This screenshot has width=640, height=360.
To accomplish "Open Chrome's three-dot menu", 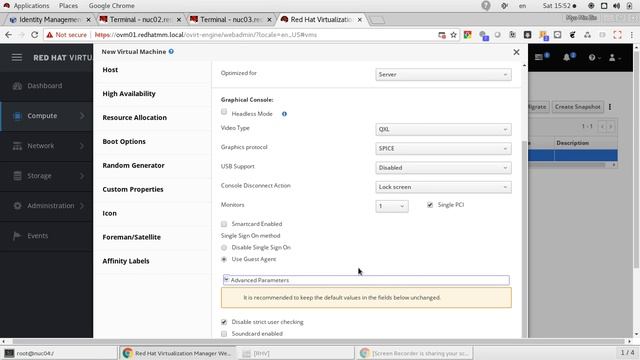I will 632,35.
